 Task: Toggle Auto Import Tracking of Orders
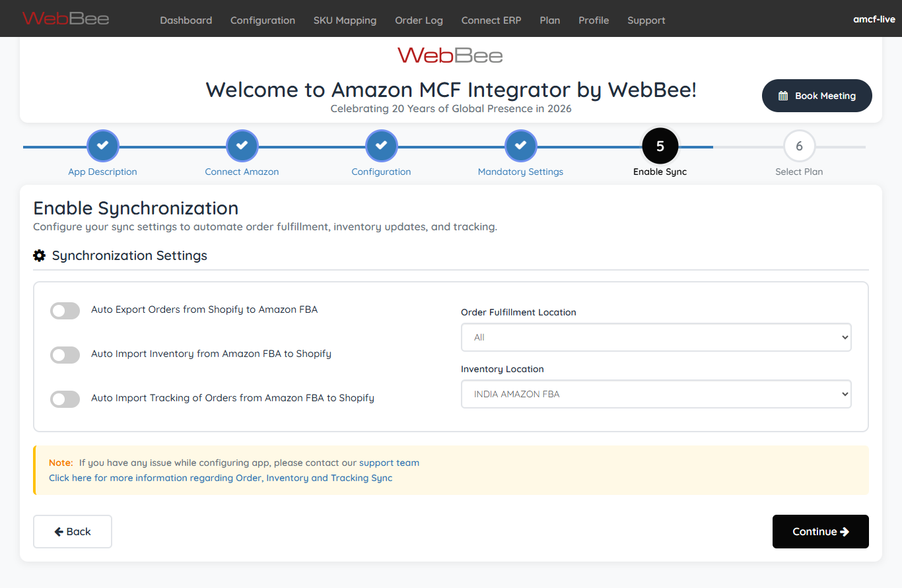(x=65, y=399)
